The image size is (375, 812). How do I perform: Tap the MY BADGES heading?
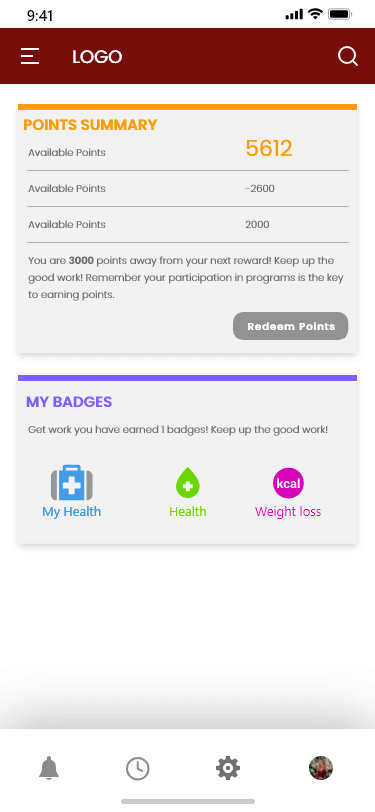69,402
